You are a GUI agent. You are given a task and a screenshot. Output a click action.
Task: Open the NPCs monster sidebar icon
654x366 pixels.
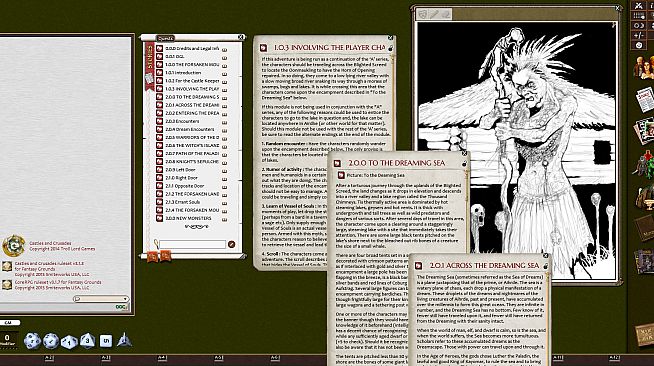pos(644,164)
